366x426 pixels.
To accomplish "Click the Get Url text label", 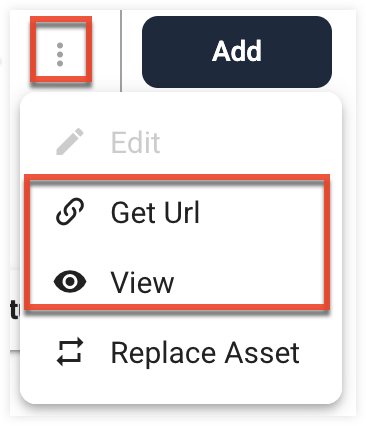I will coord(155,212).
